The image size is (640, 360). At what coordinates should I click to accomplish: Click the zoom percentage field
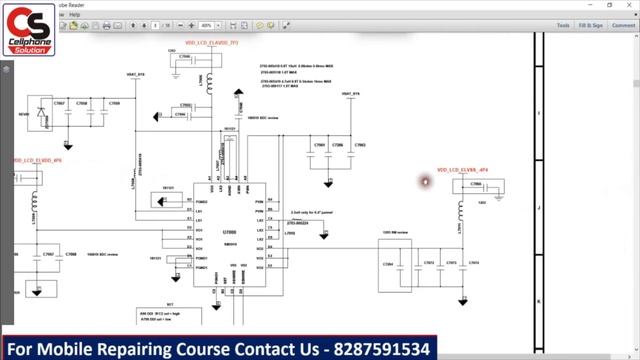pos(207,26)
